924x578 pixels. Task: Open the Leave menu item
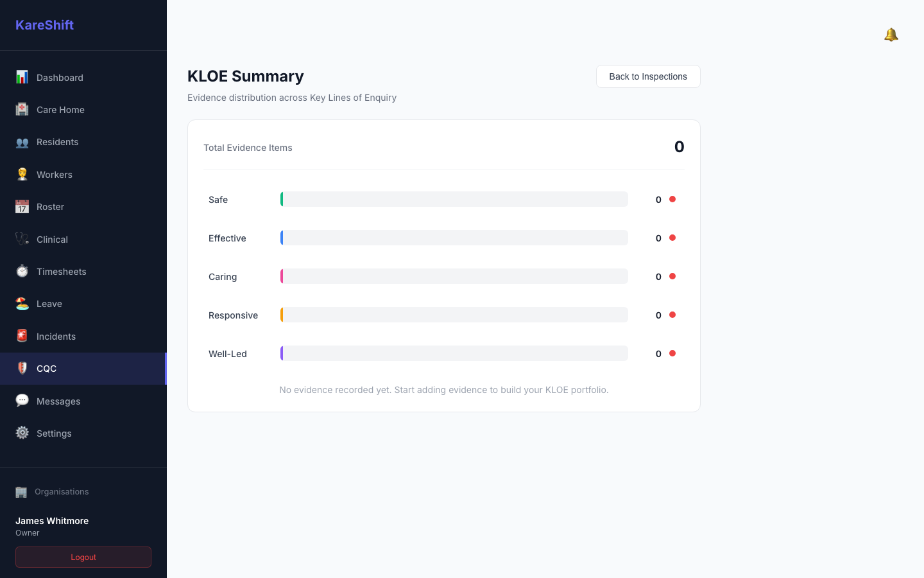click(x=83, y=304)
